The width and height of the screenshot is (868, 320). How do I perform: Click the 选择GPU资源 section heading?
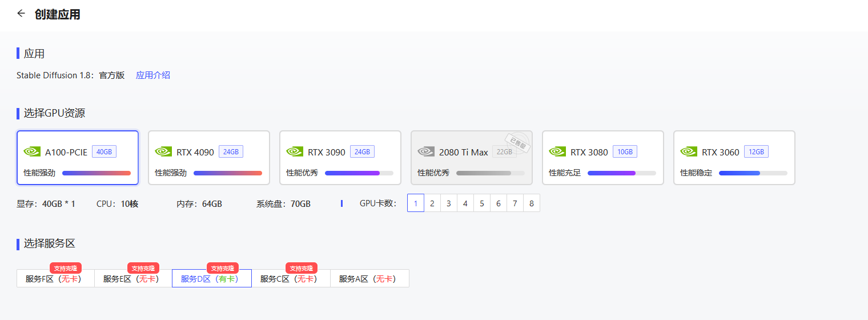(x=54, y=113)
